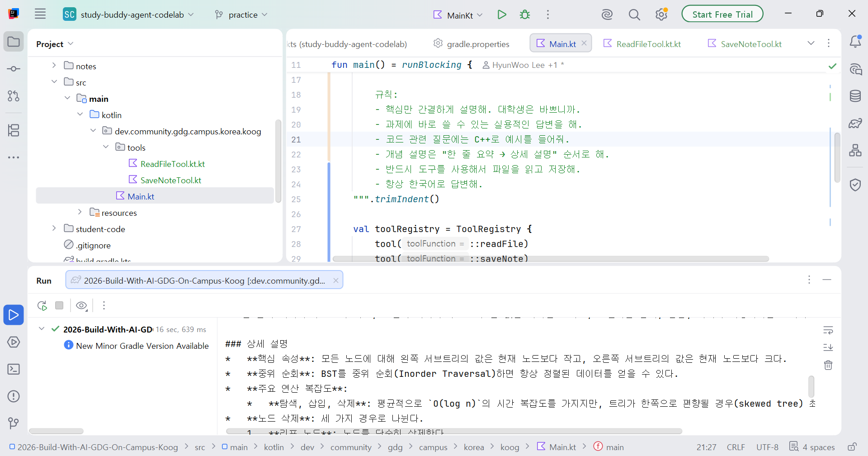Screen dimensions: 868x456
Task: Click the project tree vertical scrollbar
Action: pos(278,161)
